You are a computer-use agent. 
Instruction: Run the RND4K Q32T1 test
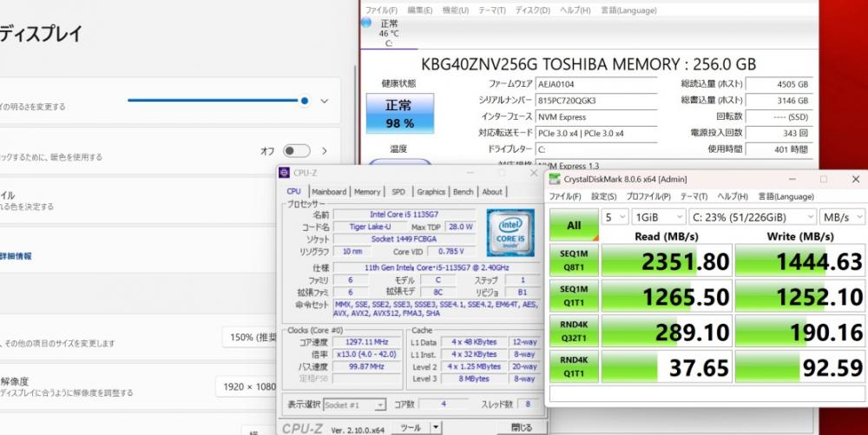[574, 331]
